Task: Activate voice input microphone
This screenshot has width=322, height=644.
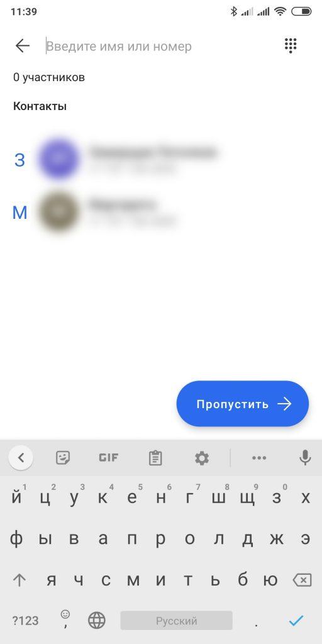Action: [305, 458]
